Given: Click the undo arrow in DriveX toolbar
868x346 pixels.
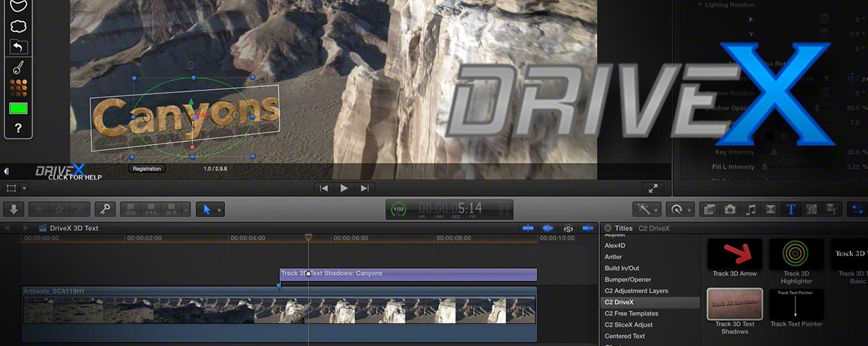Looking at the screenshot, I should click(19, 47).
